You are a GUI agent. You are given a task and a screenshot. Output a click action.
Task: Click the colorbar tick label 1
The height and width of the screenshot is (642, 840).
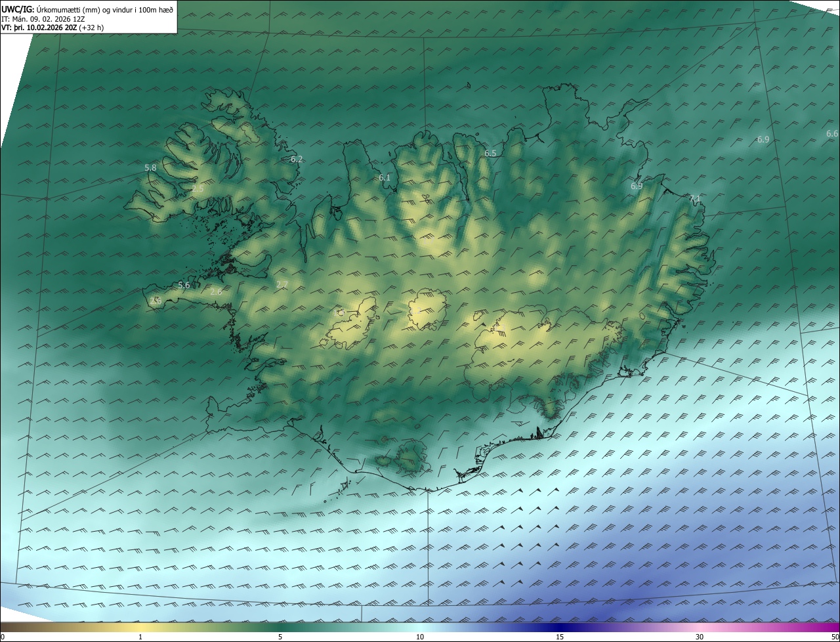click(140, 637)
